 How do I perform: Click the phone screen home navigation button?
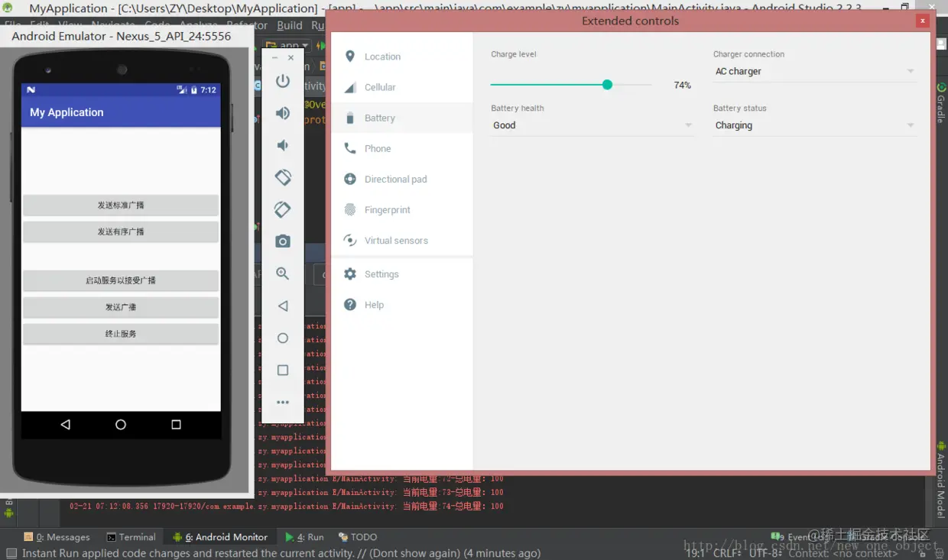(x=121, y=425)
